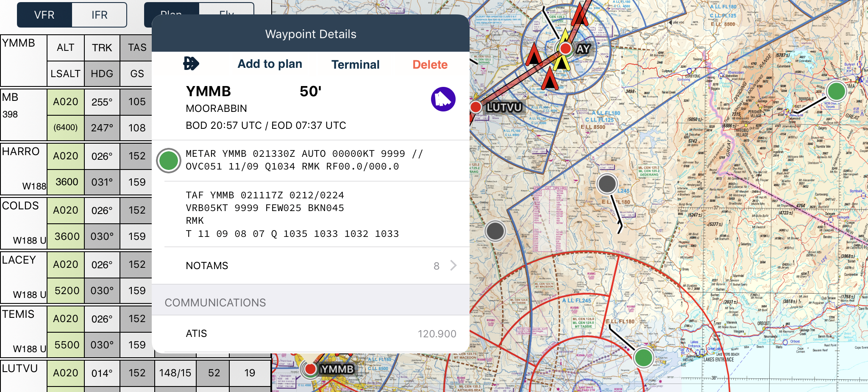868x392 pixels.
Task: Select the COLDS waypoint row
Action: [23, 223]
